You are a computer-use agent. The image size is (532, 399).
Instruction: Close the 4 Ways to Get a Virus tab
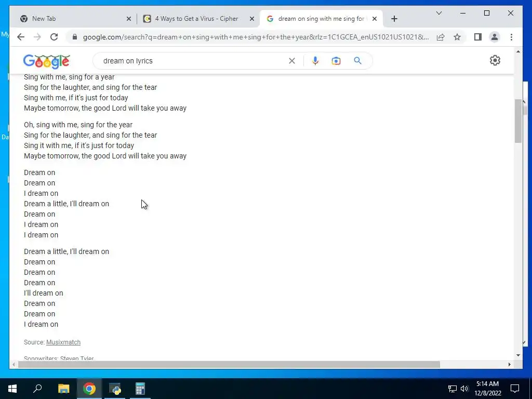coord(252,19)
